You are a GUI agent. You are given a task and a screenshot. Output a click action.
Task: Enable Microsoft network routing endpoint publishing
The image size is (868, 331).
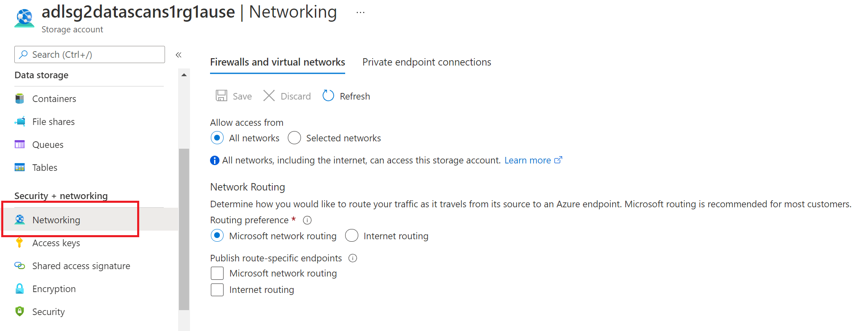tap(217, 273)
